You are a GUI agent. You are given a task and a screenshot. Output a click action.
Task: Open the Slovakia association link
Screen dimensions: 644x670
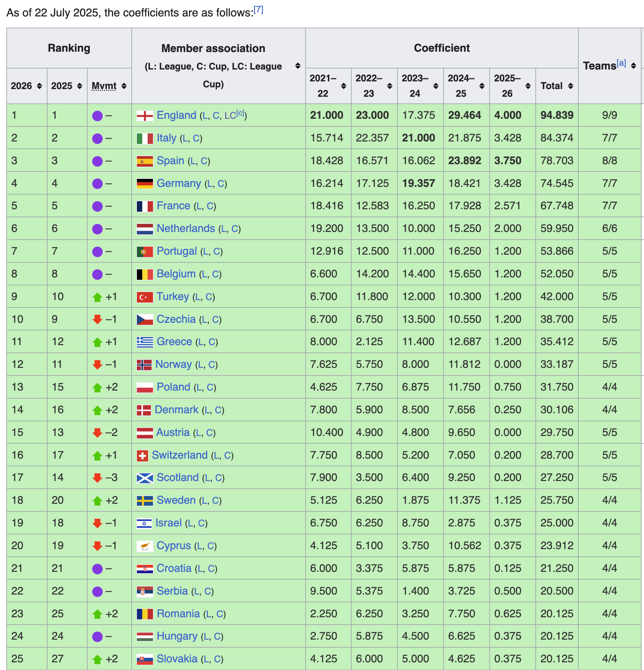pyautogui.click(x=177, y=659)
